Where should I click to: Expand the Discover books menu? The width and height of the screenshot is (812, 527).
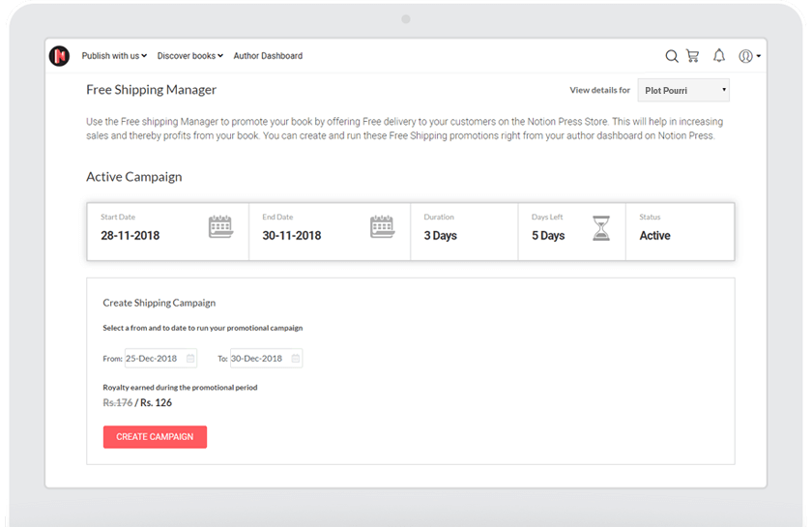coord(189,56)
